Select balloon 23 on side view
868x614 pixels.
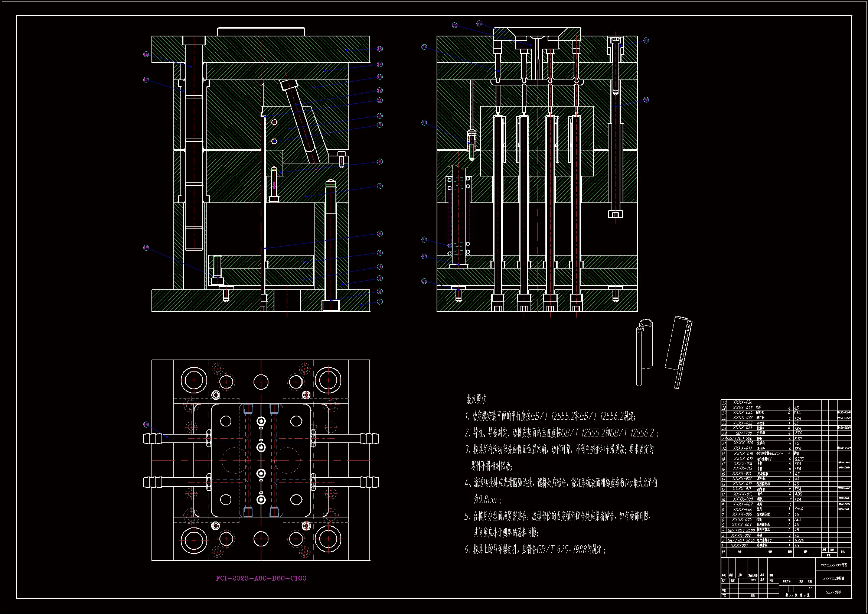tap(424, 123)
